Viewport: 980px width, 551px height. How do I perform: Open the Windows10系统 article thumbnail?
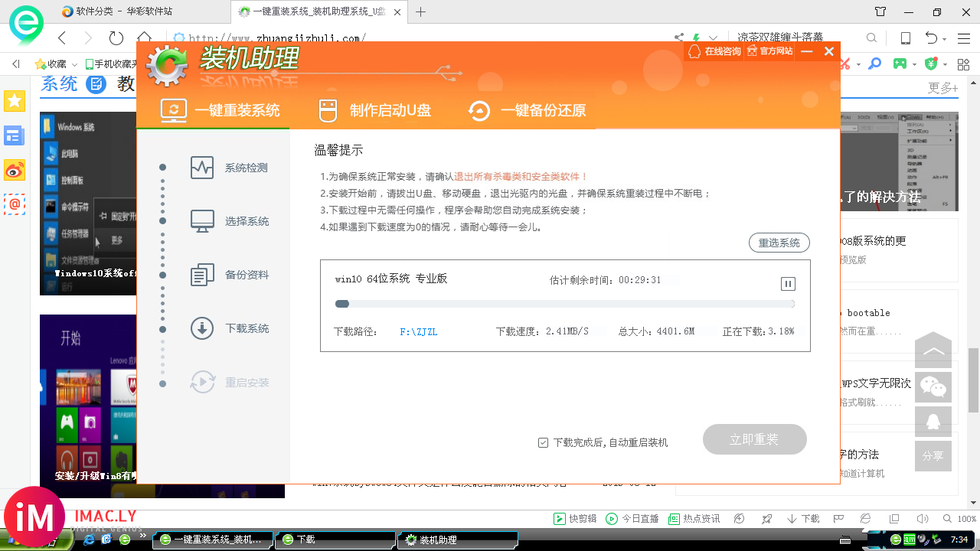click(88, 204)
